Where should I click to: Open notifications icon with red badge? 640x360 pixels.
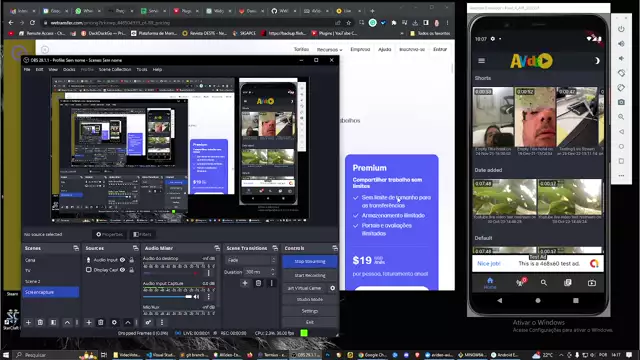click(520, 282)
